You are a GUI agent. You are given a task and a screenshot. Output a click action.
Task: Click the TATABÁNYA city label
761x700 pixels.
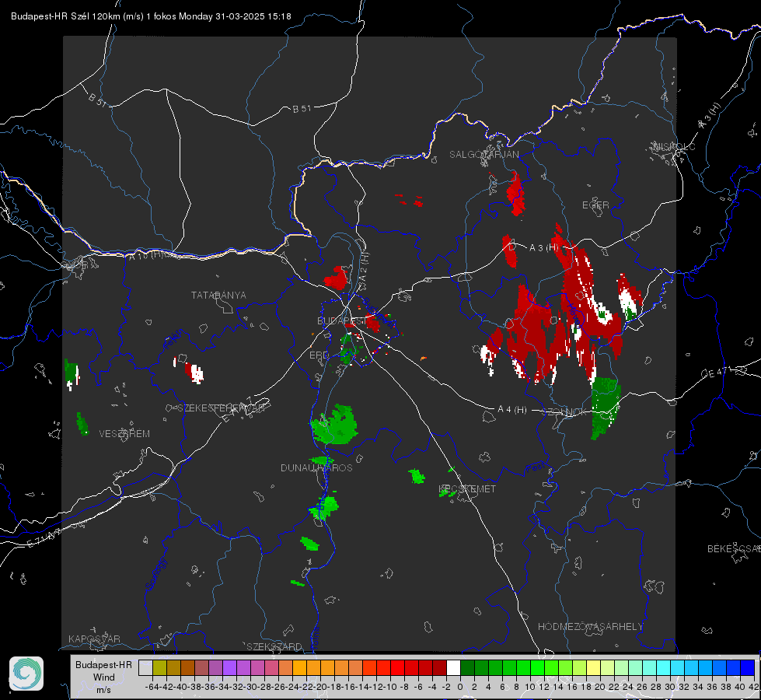[218, 295]
